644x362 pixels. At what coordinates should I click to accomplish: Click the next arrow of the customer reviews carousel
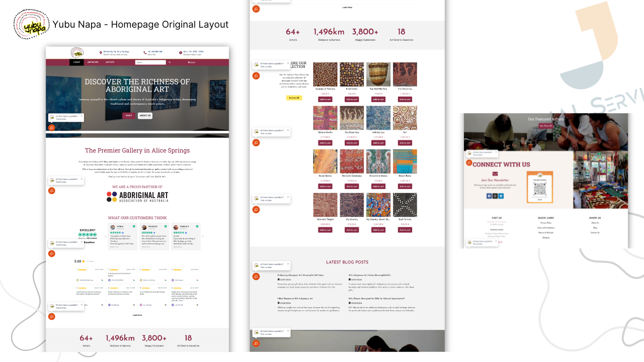click(203, 236)
